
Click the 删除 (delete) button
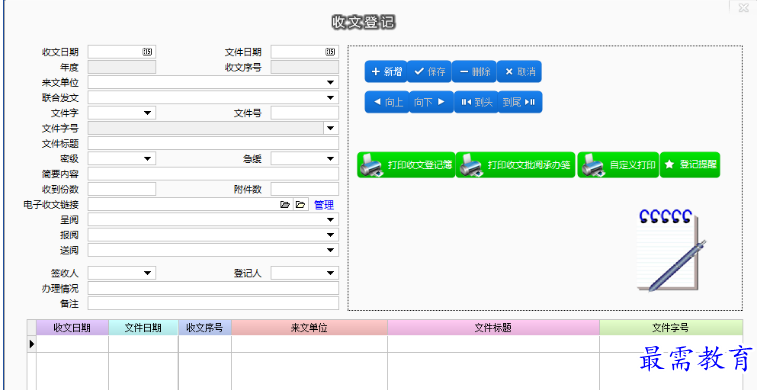point(475,72)
